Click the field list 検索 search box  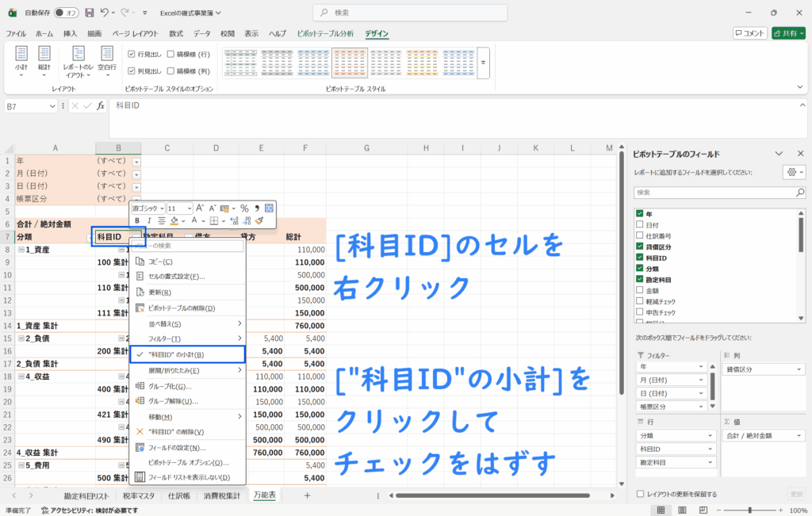(x=719, y=193)
